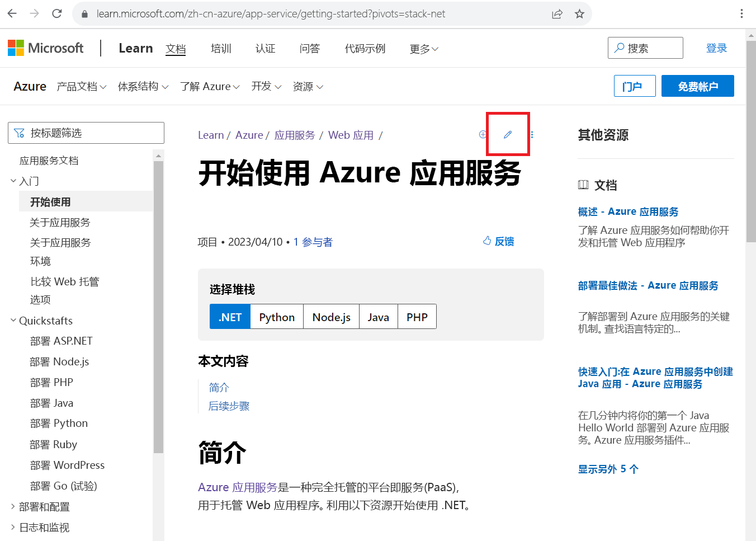
Task: Click the 登录 sign-in link
Action: [x=717, y=48]
